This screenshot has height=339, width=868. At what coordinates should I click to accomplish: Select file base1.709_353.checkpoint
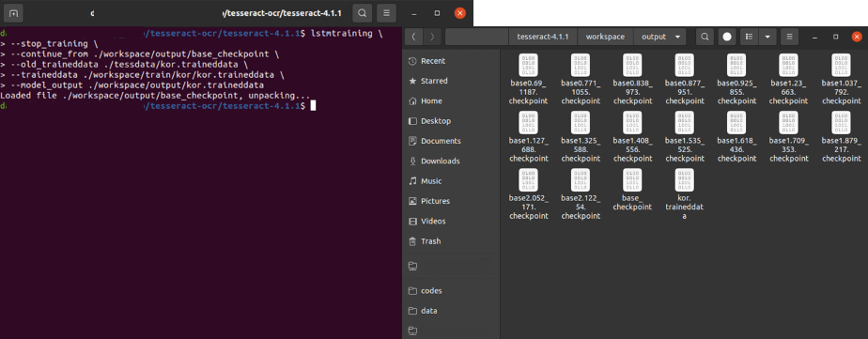(x=789, y=136)
